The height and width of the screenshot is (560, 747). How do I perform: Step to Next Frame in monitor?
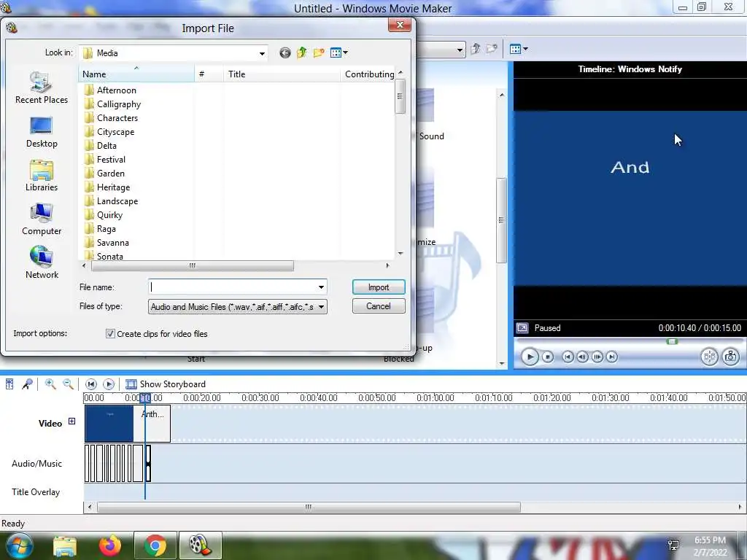(597, 357)
